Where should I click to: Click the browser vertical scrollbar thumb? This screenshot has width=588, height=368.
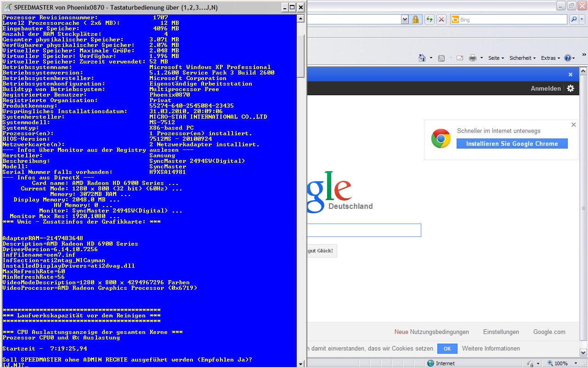pos(583,208)
